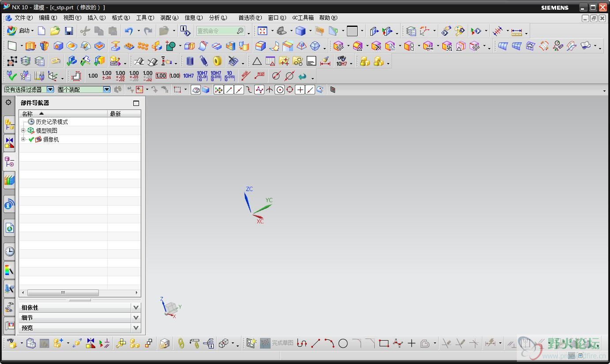Select the Extrude tool icon
The width and height of the screenshot is (610, 364).
30,46
